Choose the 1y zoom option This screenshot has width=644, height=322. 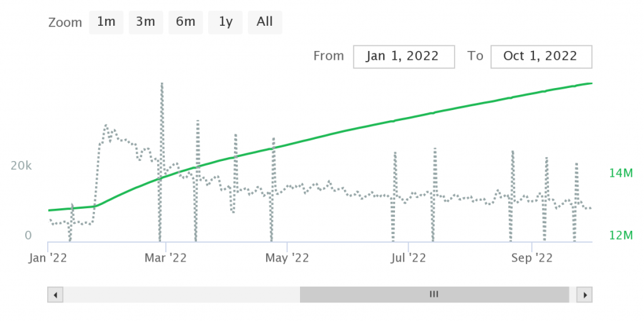click(226, 22)
